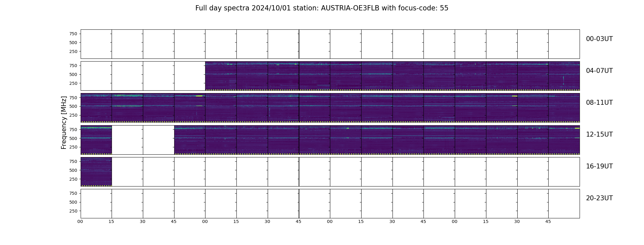The image size is (644, 245).
Task: Click the Frequency [MHz] axis label
Action: (64, 123)
